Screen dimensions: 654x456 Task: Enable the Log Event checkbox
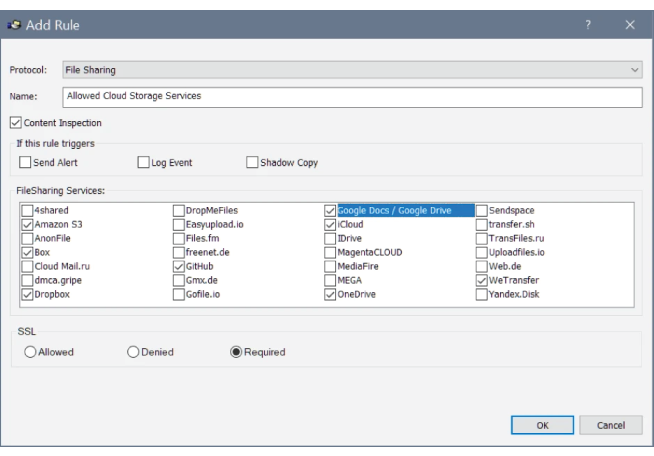point(143,162)
